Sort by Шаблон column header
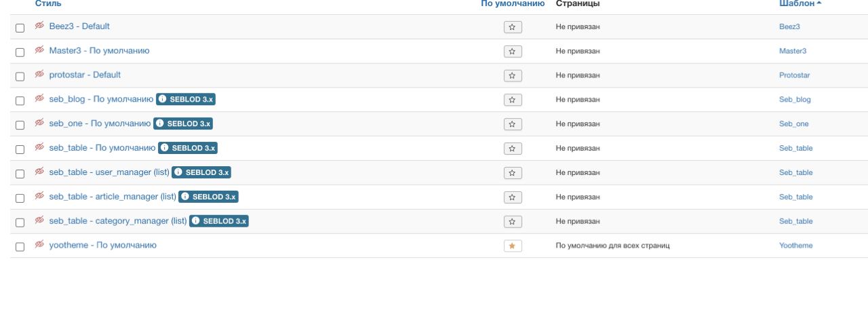 [798, 4]
